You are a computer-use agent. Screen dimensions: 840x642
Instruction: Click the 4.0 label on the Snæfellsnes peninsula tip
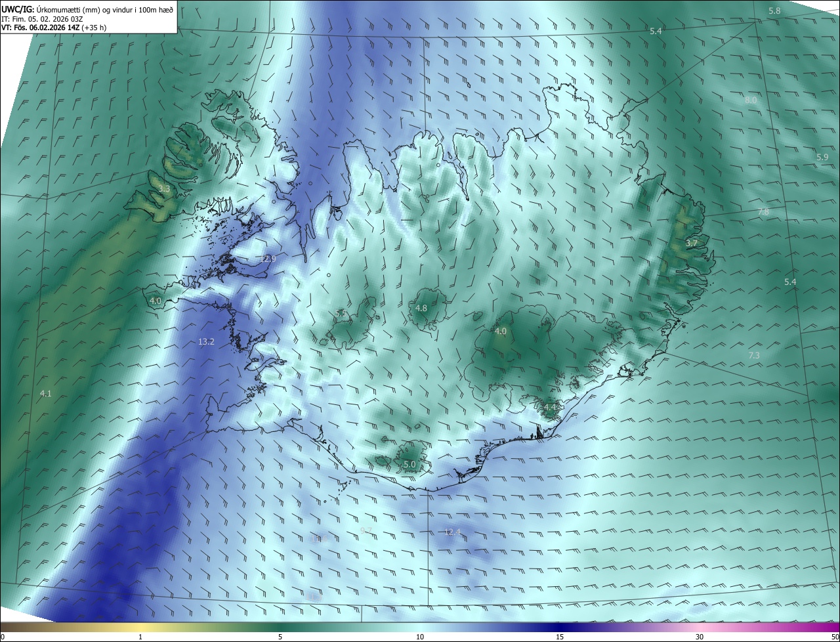click(156, 301)
